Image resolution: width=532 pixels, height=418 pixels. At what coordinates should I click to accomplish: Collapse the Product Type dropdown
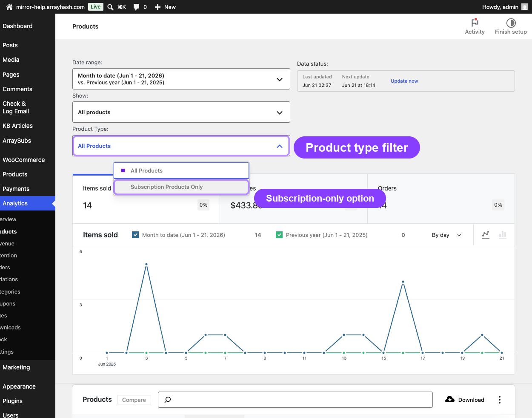pyautogui.click(x=181, y=146)
